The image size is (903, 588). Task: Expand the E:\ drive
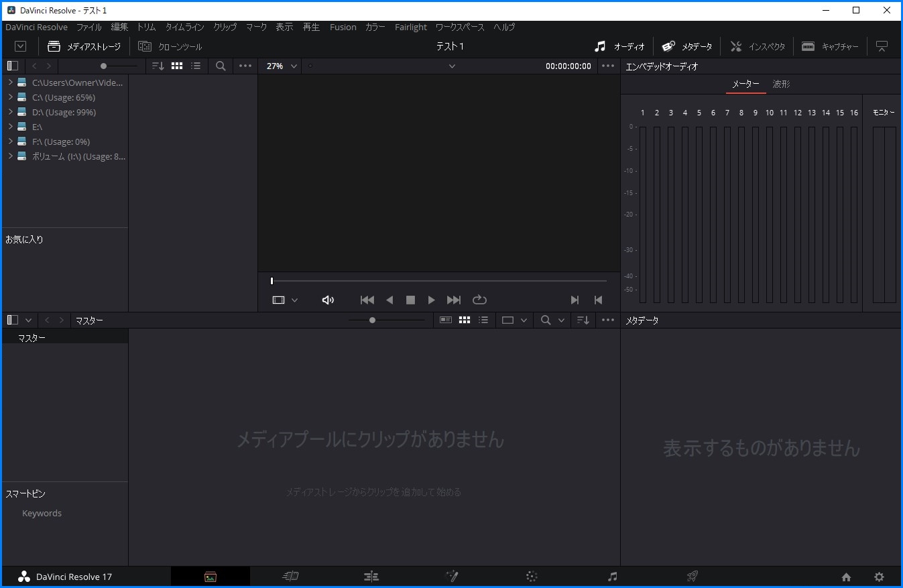point(10,127)
